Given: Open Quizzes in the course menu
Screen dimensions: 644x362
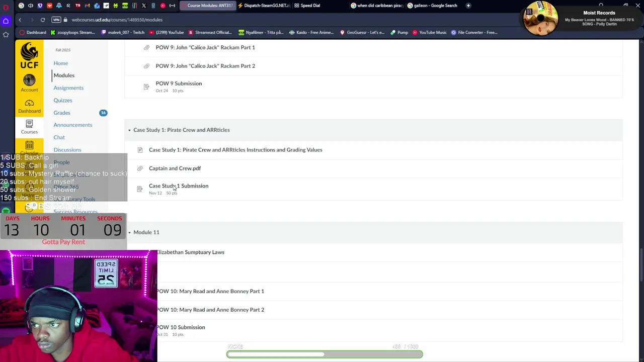Looking at the screenshot, I should tap(63, 101).
